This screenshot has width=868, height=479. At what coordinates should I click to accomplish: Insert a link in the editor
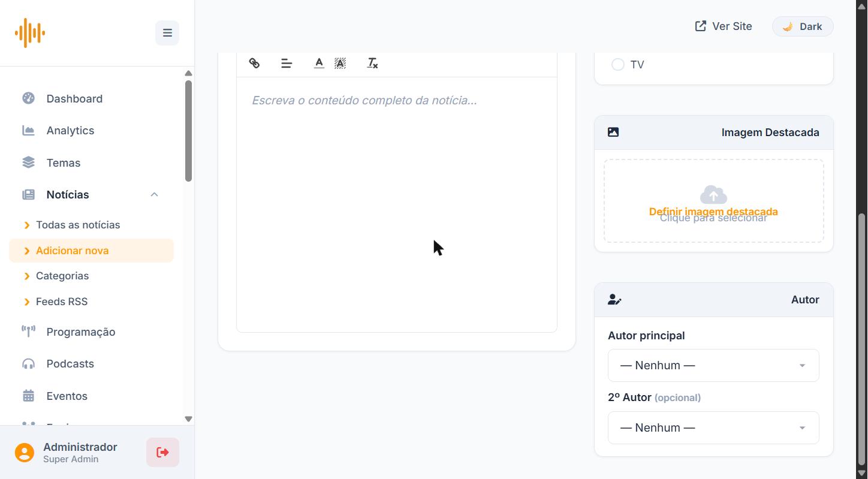[x=254, y=63]
